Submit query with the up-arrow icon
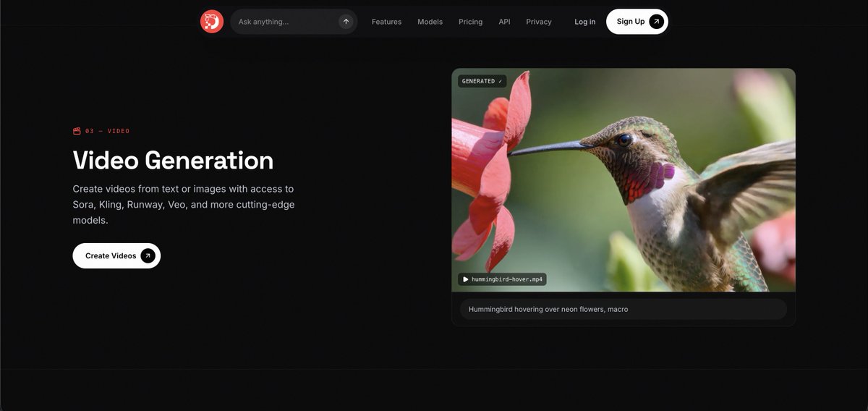The height and width of the screenshot is (411, 868). pyautogui.click(x=346, y=22)
